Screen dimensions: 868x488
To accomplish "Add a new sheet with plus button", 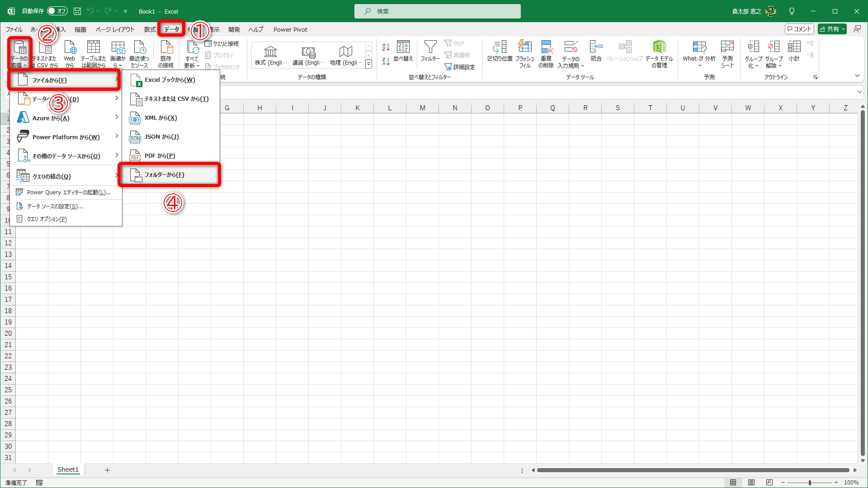I will click(x=107, y=470).
